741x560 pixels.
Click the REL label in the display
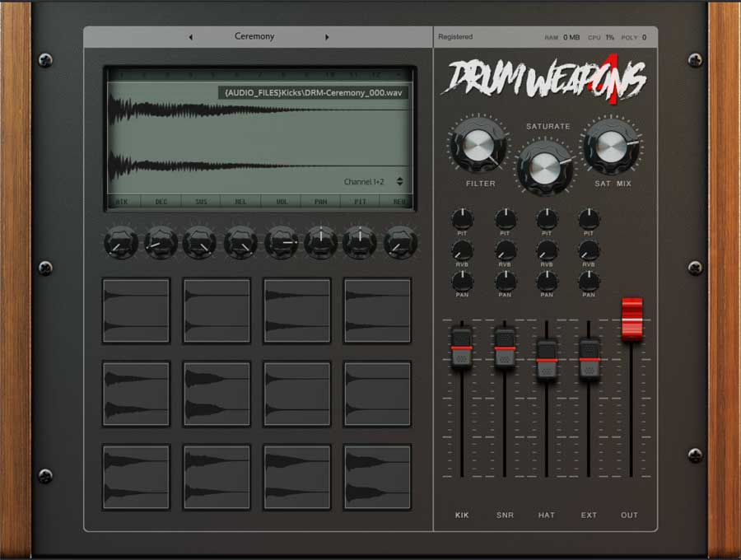tap(240, 202)
